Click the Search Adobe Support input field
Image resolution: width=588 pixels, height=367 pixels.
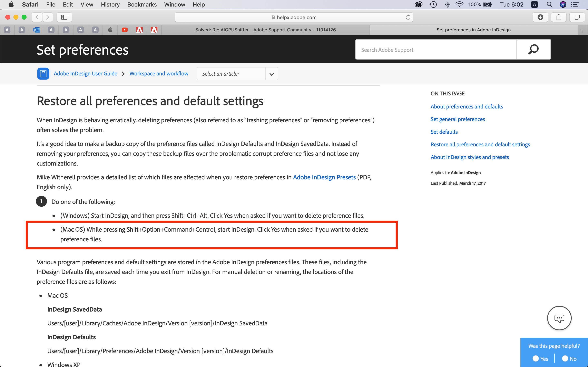pyautogui.click(x=435, y=49)
